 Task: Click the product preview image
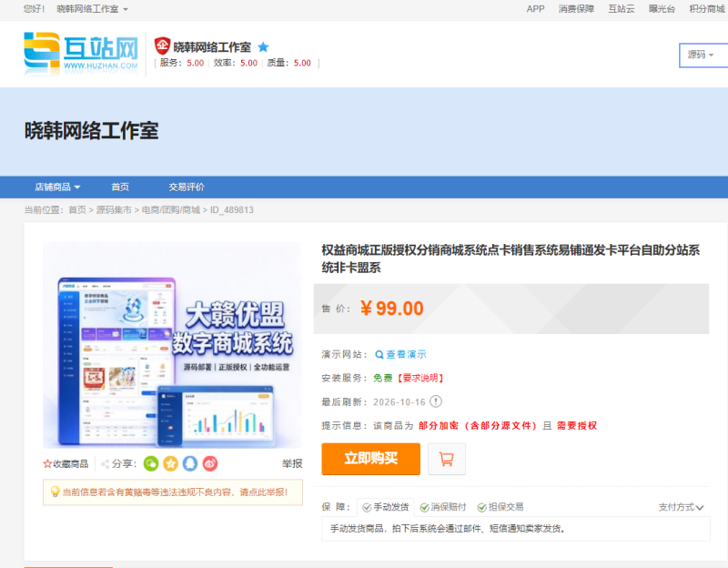pos(172,345)
